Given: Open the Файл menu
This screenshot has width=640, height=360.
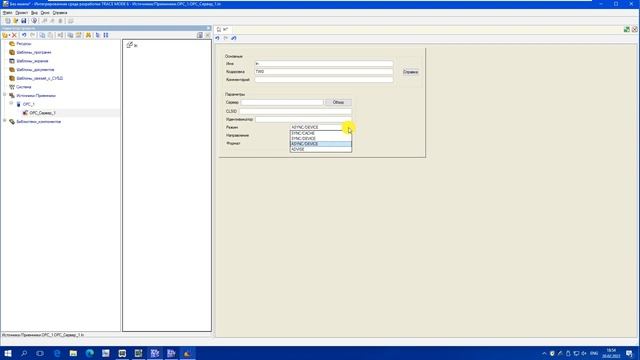Looking at the screenshot, I should (x=7, y=13).
